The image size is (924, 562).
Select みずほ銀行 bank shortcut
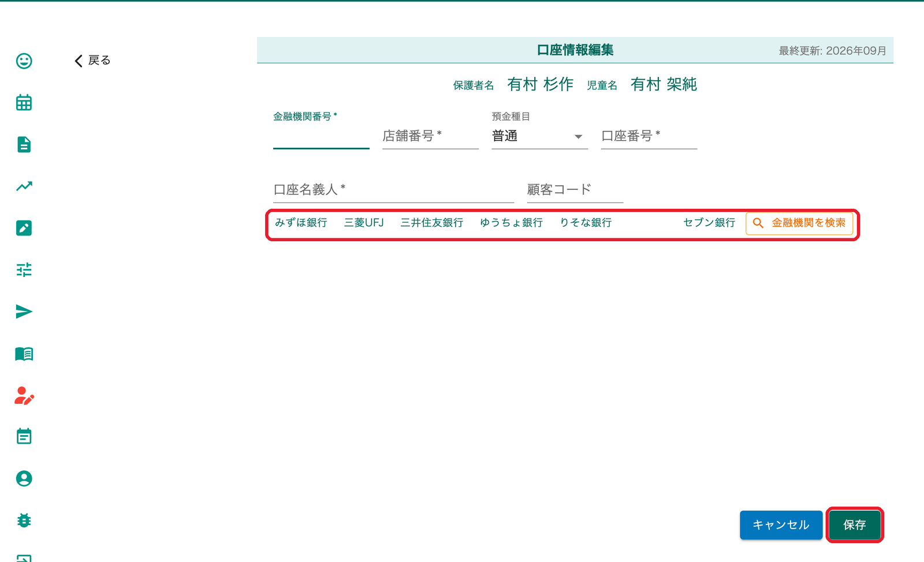(301, 223)
